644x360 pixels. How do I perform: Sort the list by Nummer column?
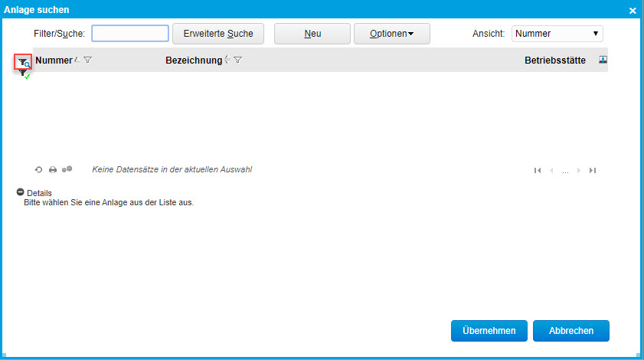pos(77,60)
